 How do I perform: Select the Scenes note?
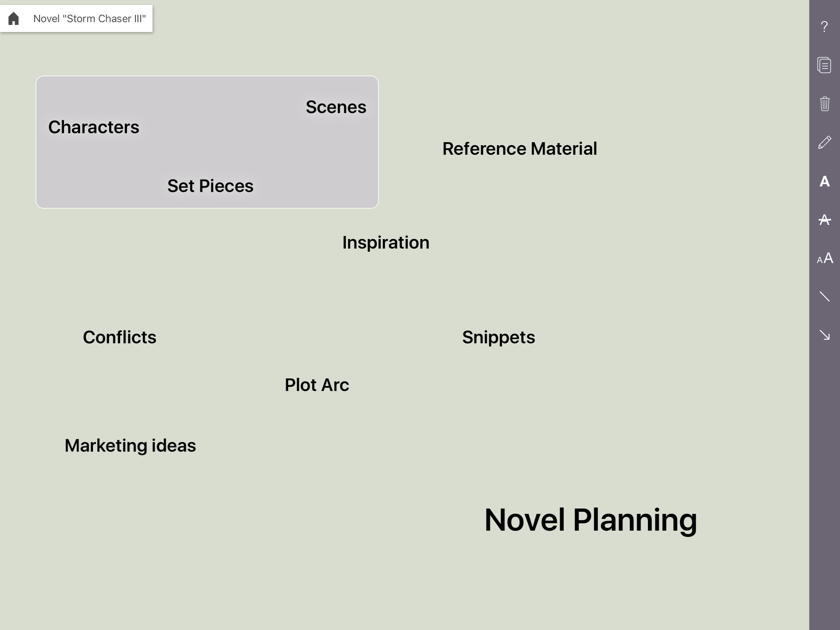pyautogui.click(x=336, y=107)
